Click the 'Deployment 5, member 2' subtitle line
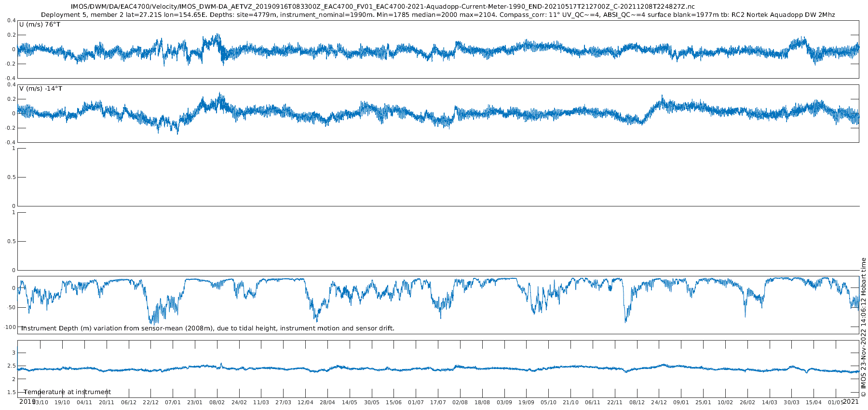Image resolution: width=868 pixels, height=410 pixels. 438,15
